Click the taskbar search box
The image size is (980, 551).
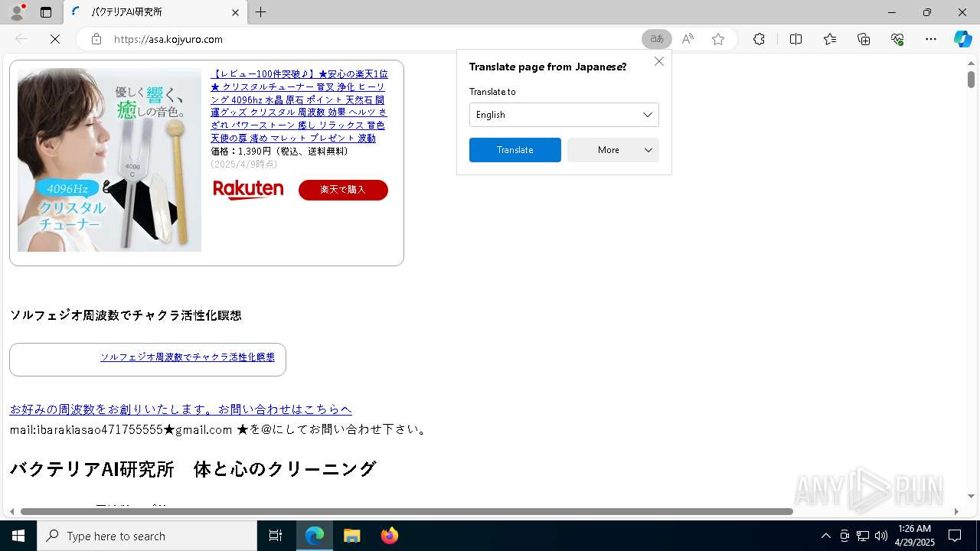pos(147,536)
